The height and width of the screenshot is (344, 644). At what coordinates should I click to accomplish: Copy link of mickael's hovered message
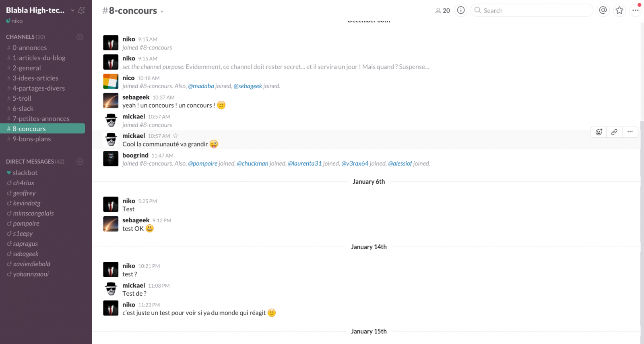[x=614, y=132]
